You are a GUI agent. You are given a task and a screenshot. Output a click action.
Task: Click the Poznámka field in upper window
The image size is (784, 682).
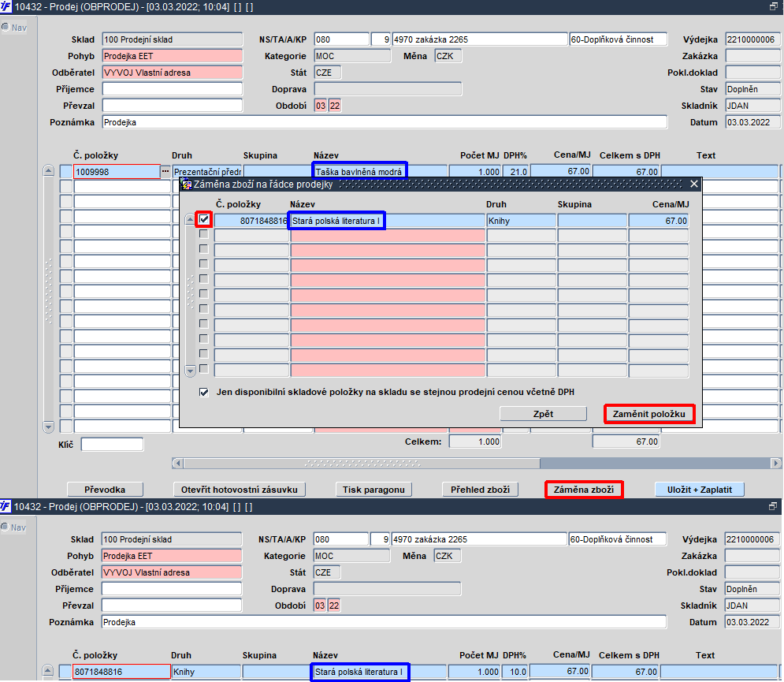click(385, 122)
